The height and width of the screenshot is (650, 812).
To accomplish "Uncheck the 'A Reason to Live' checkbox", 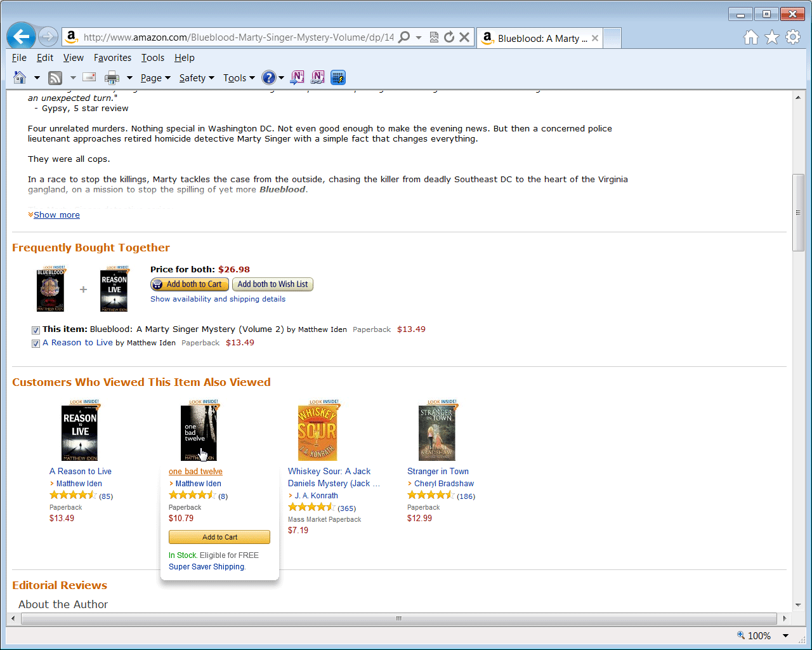I will click(36, 343).
